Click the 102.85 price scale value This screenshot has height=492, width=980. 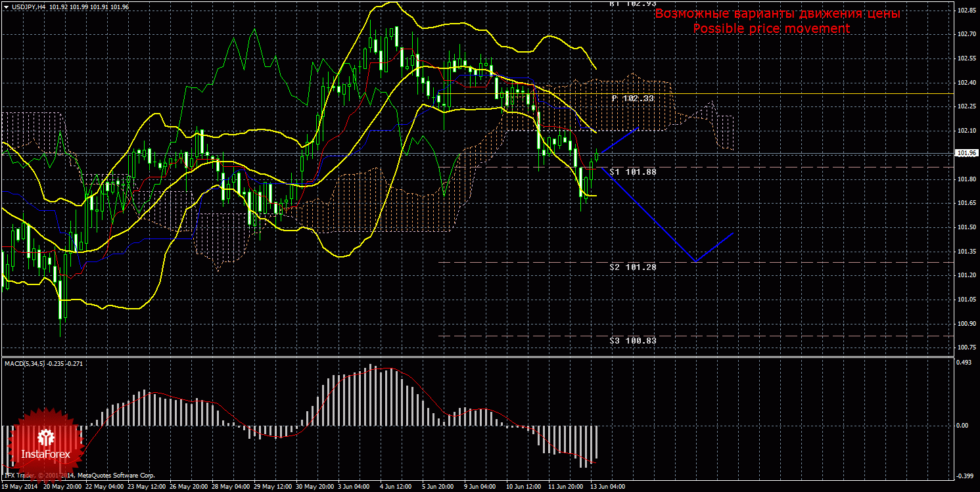pyautogui.click(x=966, y=11)
